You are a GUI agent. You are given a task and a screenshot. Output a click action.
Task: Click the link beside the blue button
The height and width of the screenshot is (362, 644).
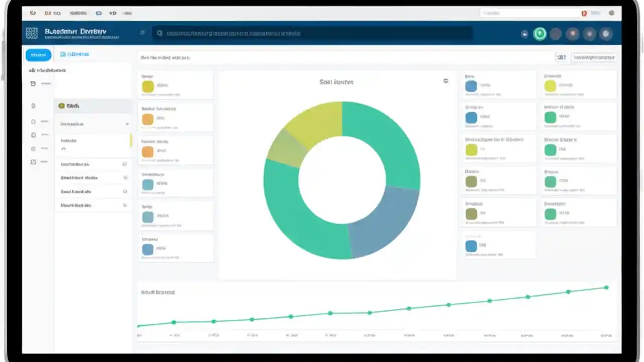74,54
